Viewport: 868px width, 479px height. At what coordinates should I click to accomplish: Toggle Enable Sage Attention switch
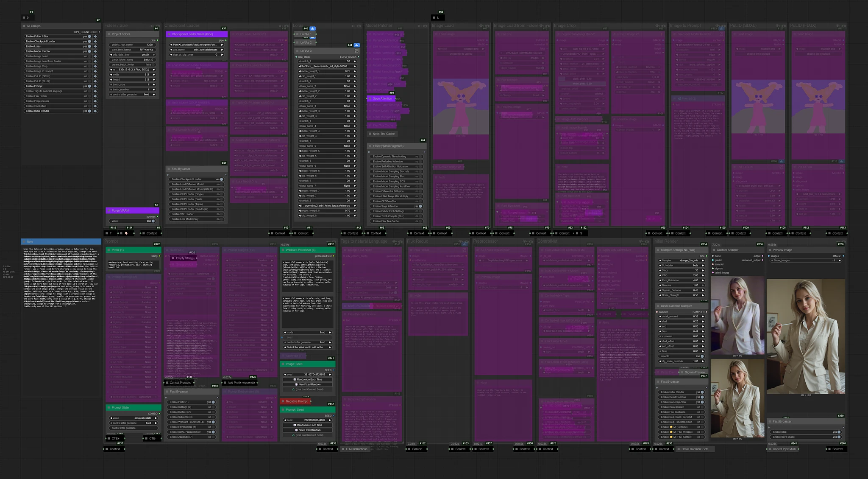click(420, 206)
